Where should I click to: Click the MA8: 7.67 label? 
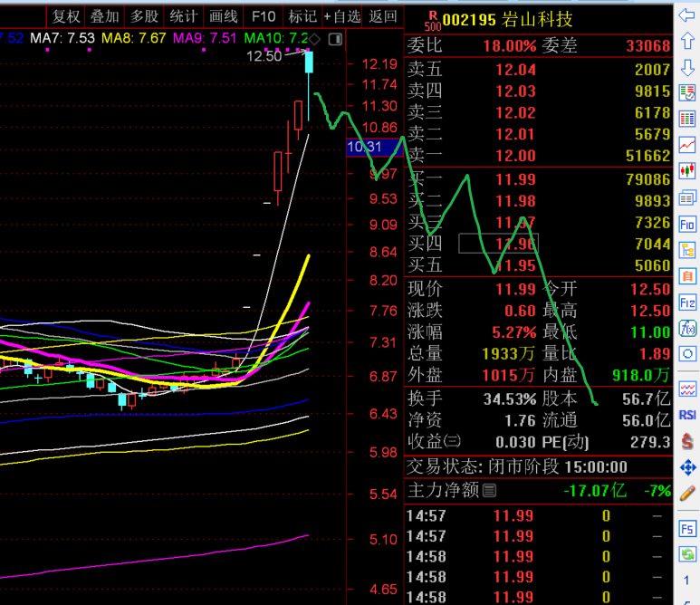[134, 38]
